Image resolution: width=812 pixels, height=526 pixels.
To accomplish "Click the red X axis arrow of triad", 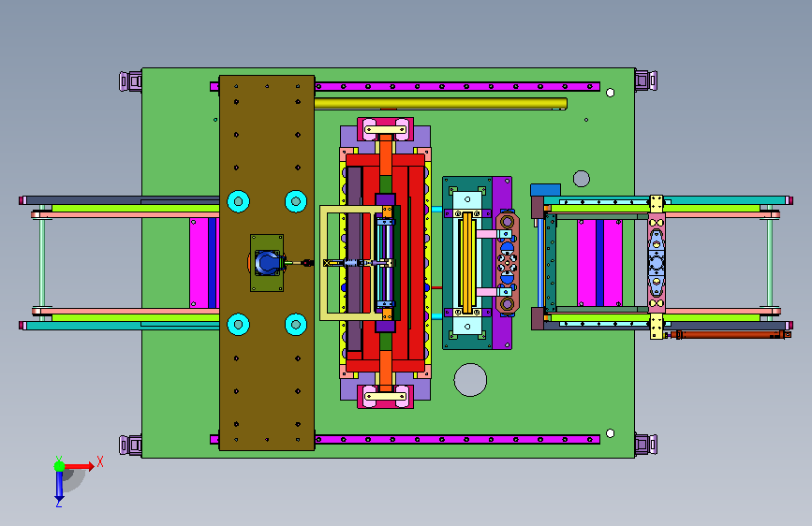I will click(80, 466).
